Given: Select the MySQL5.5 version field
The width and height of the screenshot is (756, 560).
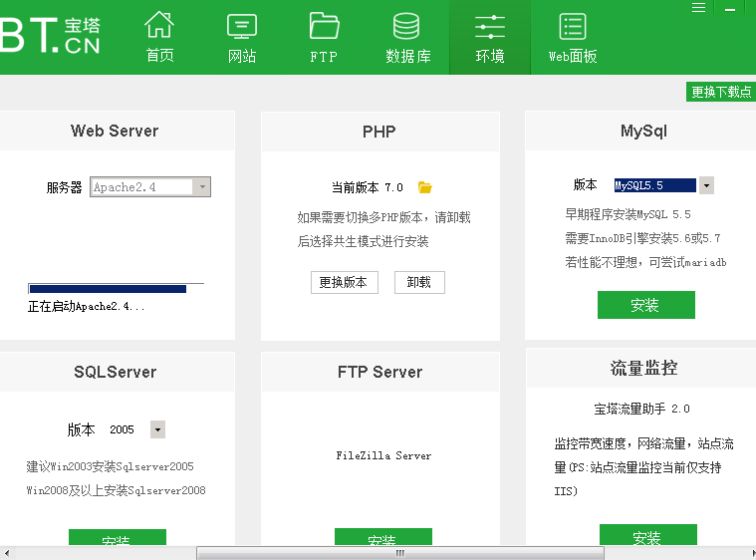Looking at the screenshot, I should coord(654,185).
